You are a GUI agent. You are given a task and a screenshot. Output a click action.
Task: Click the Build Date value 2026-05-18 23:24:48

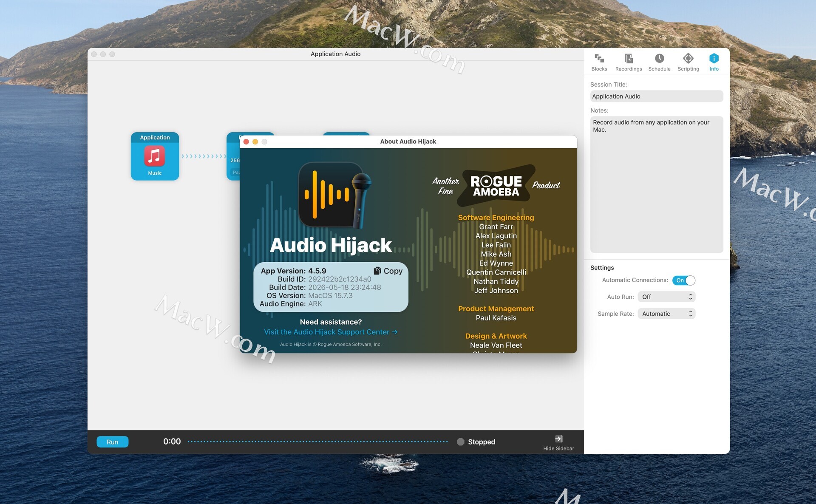(x=345, y=287)
